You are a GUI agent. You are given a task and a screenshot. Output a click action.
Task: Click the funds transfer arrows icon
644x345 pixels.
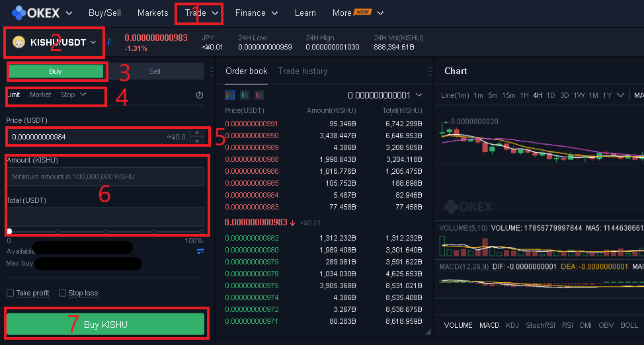[x=200, y=250]
